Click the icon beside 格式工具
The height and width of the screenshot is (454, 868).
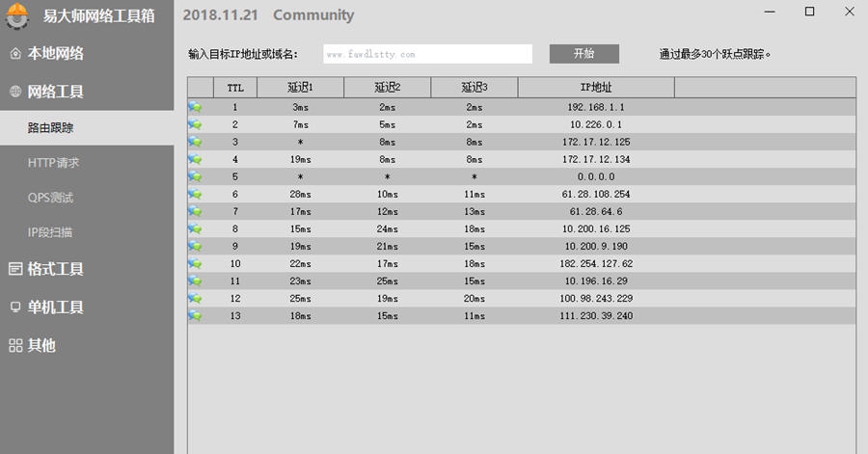click(x=15, y=269)
